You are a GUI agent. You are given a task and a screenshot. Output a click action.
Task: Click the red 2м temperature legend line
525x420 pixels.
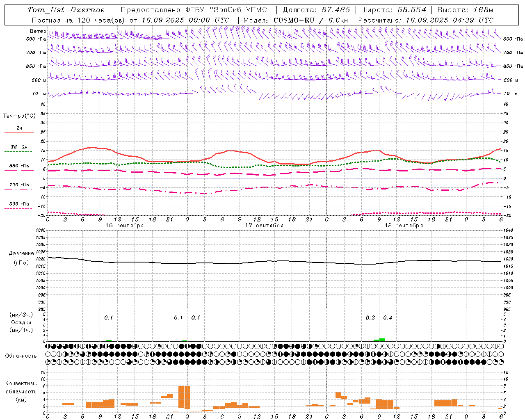(19, 132)
